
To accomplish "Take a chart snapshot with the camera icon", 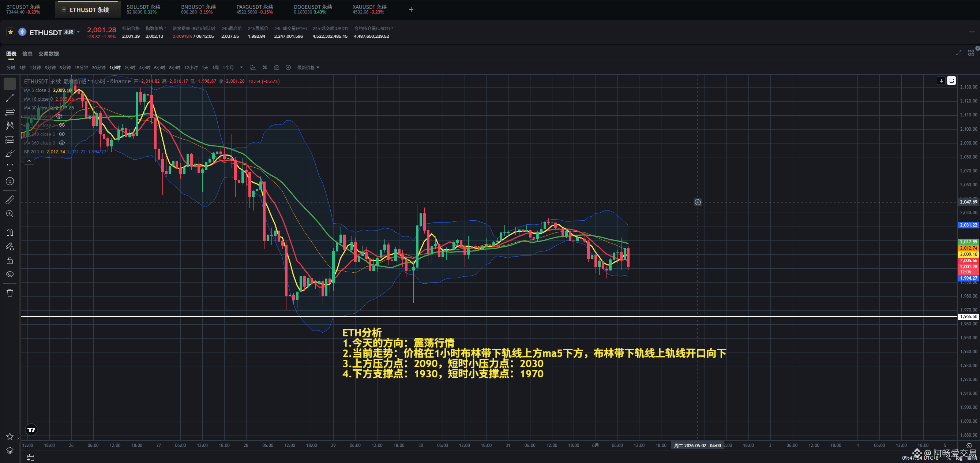I will [277, 67].
